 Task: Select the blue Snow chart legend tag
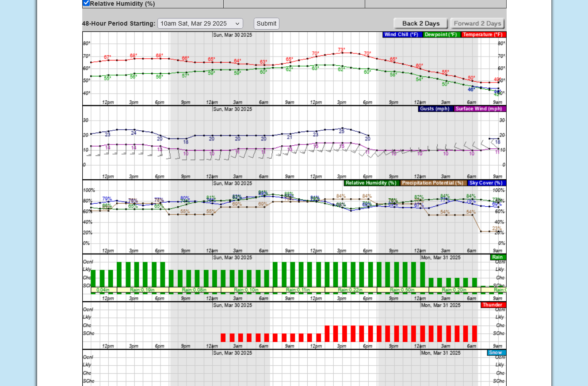(496, 352)
